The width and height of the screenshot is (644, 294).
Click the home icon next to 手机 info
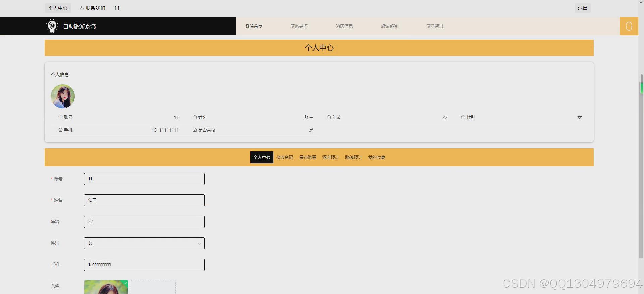coord(60,130)
